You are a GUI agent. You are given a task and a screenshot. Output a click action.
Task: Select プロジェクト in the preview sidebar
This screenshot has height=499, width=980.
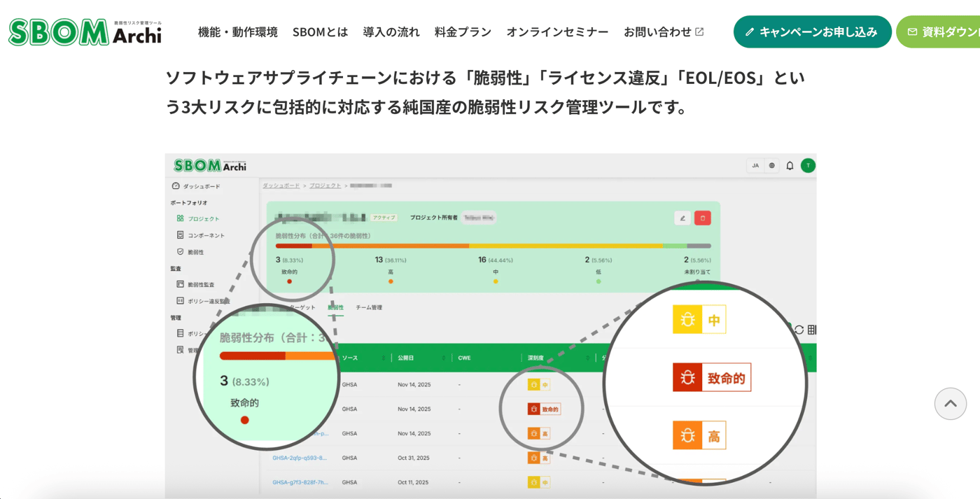click(198, 218)
